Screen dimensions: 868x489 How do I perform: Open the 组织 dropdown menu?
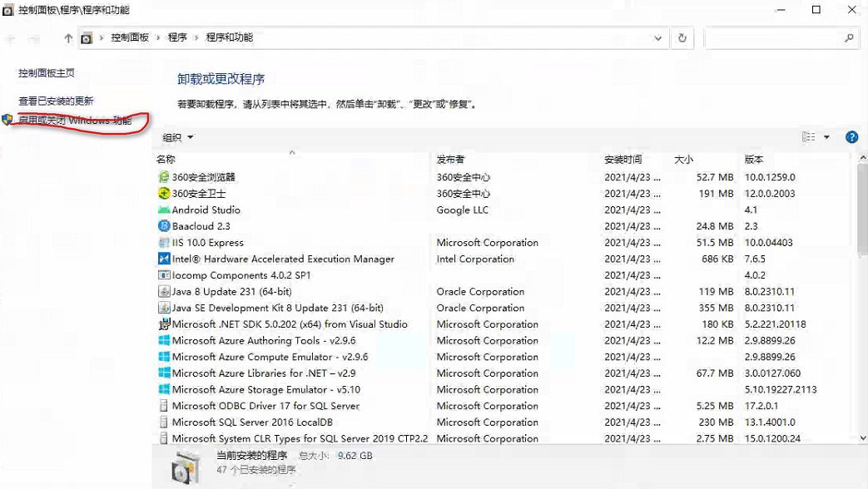pos(178,137)
